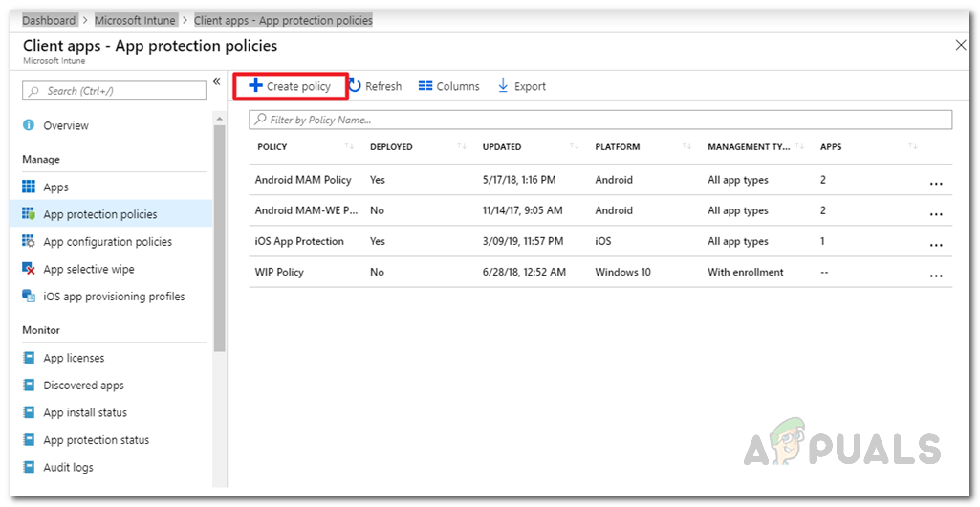Open the Columns chooser icon

[425, 86]
